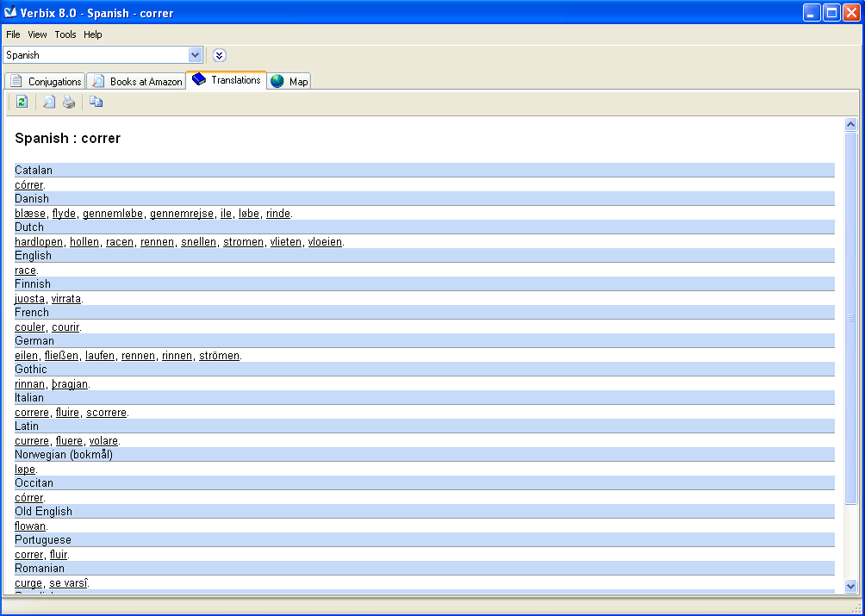865x616 pixels.
Task: Click the vertical scrollbar thumb
Action: (850, 318)
